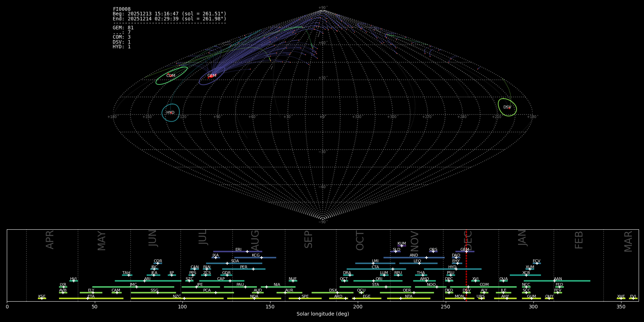This screenshot has width=644, height=322.
Task: Select the ETA shower bar in timeline
Action: (91, 298)
